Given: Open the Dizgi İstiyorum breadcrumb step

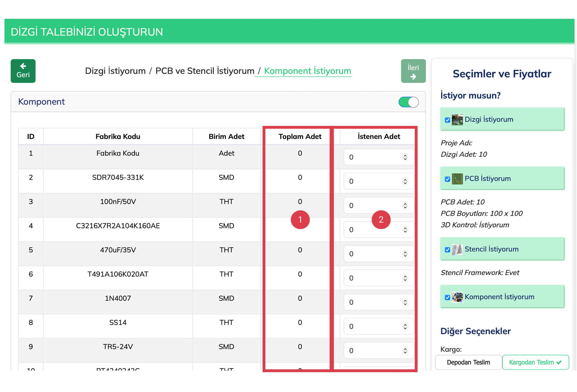Looking at the screenshot, I should coord(115,71).
